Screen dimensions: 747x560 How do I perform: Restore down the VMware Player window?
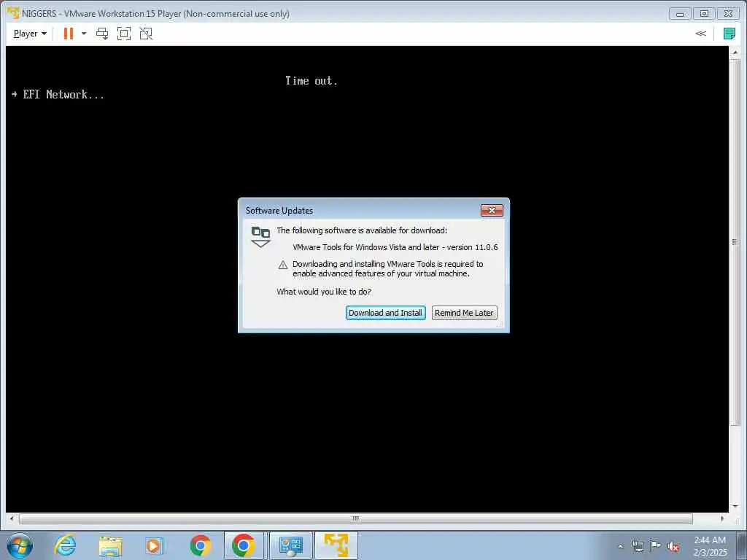[704, 14]
